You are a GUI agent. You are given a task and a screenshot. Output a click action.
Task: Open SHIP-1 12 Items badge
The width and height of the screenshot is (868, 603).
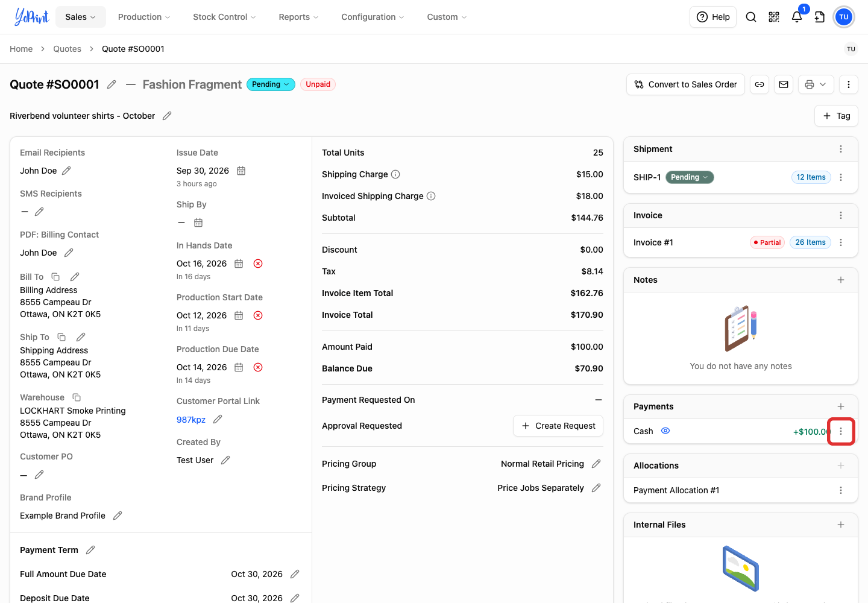pyautogui.click(x=811, y=177)
